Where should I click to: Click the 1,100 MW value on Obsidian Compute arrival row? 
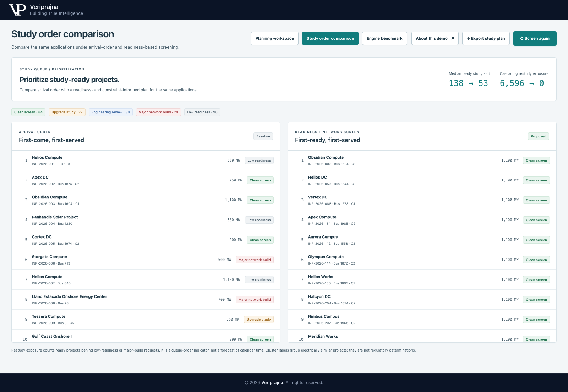234,200
